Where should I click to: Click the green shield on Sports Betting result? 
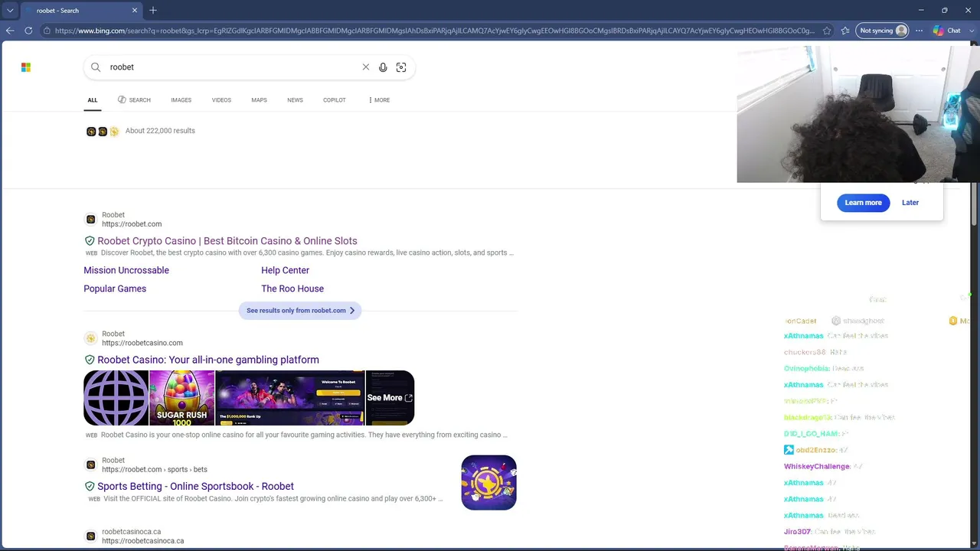[90, 486]
